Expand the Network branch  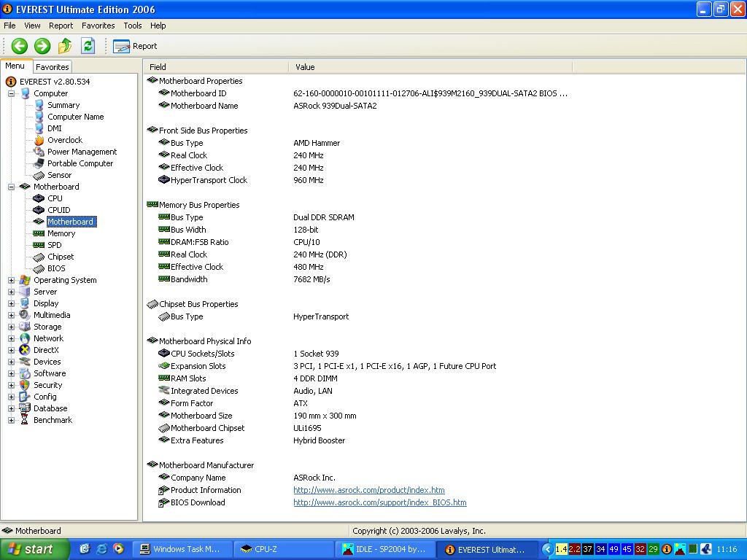coord(11,338)
